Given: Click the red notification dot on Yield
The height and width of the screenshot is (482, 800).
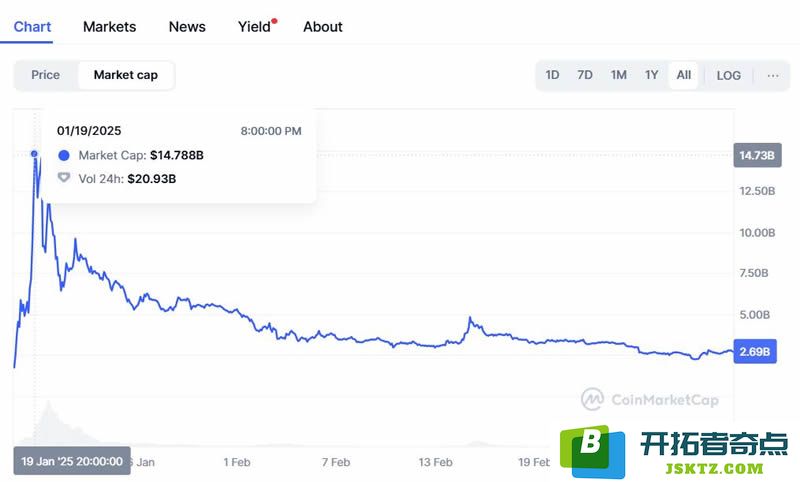Looking at the screenshot, I should (274, 21).
